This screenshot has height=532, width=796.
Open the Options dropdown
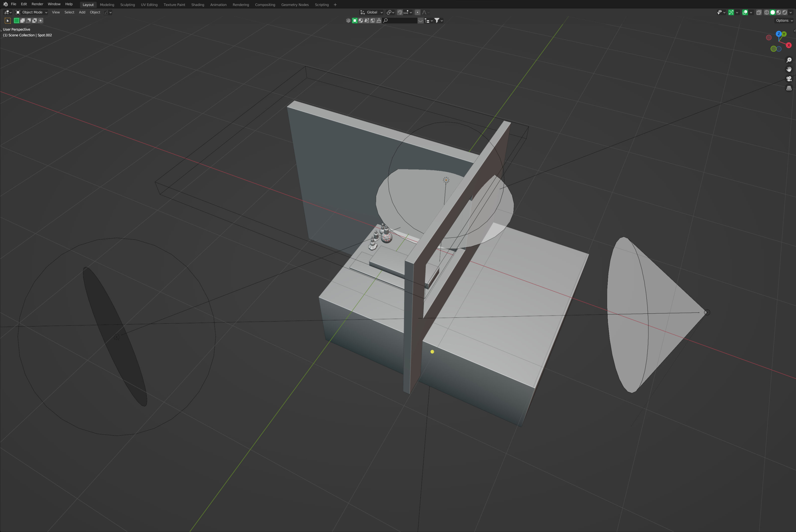click(x=784, y=21)
